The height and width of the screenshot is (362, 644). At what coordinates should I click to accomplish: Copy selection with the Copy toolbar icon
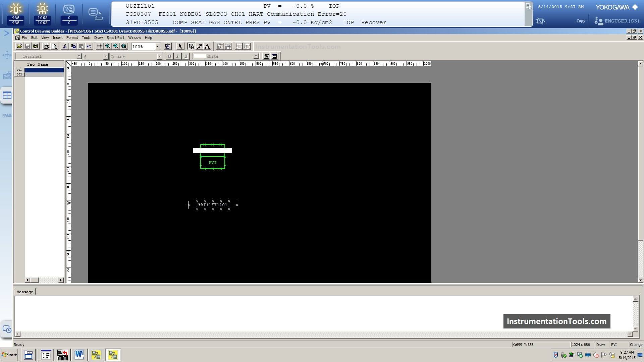(73, 47)
